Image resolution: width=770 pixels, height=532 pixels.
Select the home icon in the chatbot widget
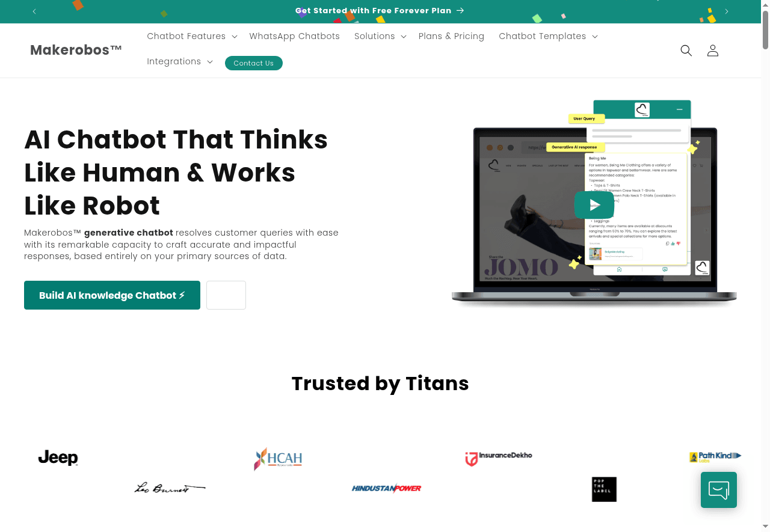(x=620, y=270)
